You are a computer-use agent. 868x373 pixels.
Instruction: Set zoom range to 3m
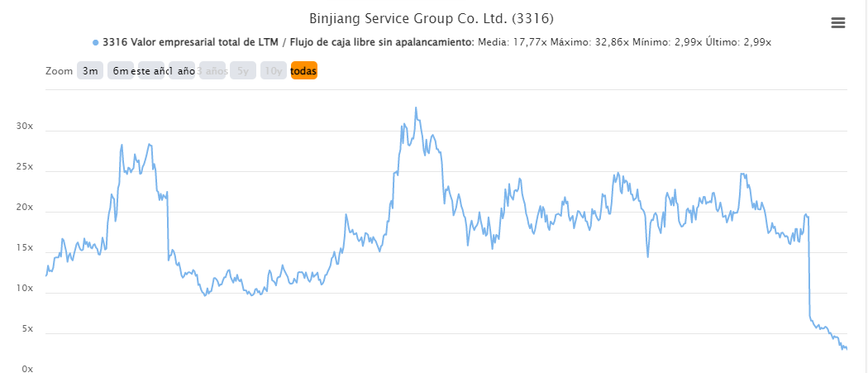[89, 71]
